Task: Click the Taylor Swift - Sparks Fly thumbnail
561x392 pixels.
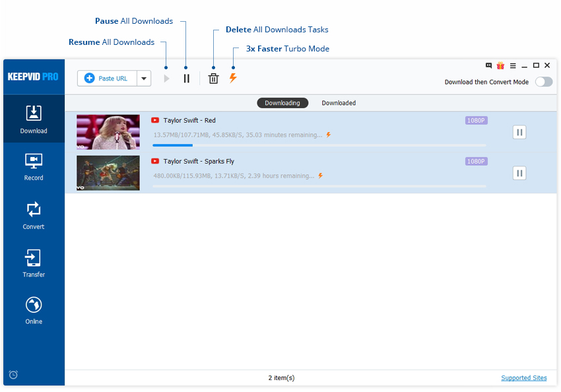Action: pyautogui.click(x=108, y=173)
